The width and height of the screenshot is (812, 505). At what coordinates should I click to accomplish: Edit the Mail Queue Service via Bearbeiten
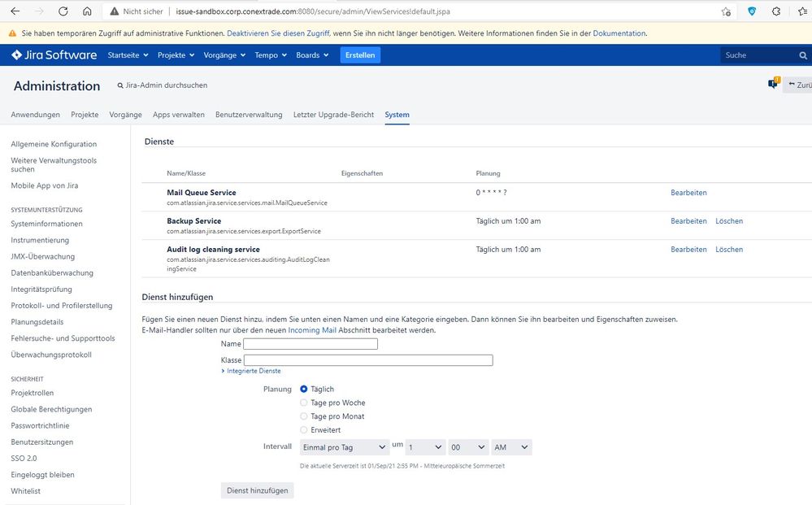pyautogui.click(x=688, y=193)
